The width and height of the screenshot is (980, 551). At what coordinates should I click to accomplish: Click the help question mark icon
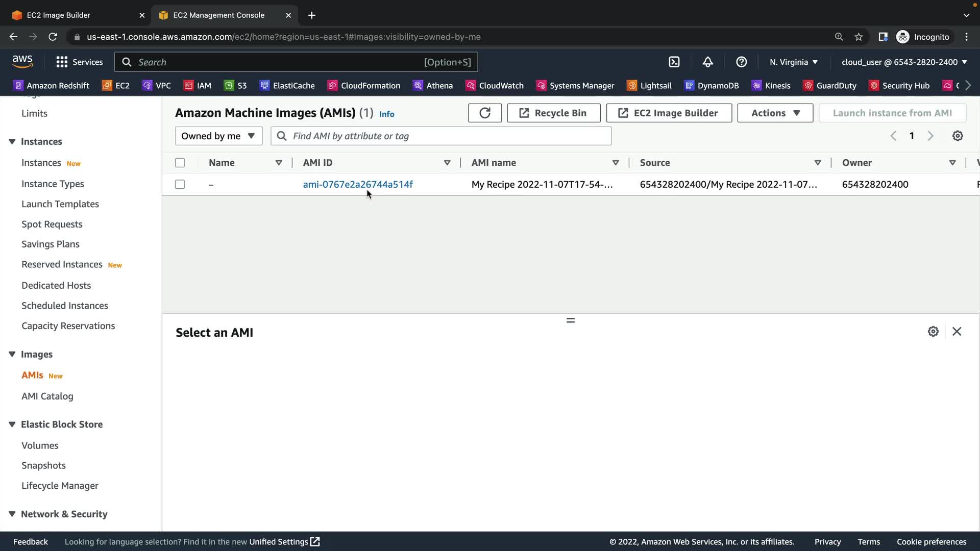tap(741, 62)
